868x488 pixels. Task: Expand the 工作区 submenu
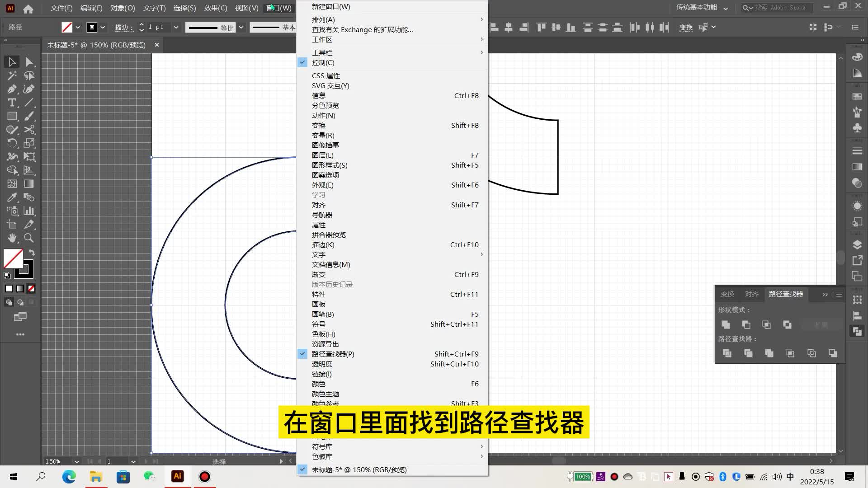point(322,39)
